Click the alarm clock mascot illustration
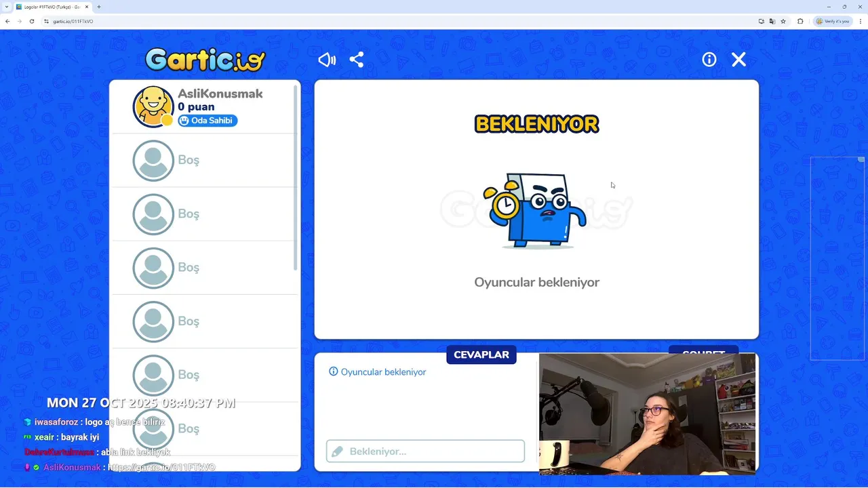 [534, 210]
